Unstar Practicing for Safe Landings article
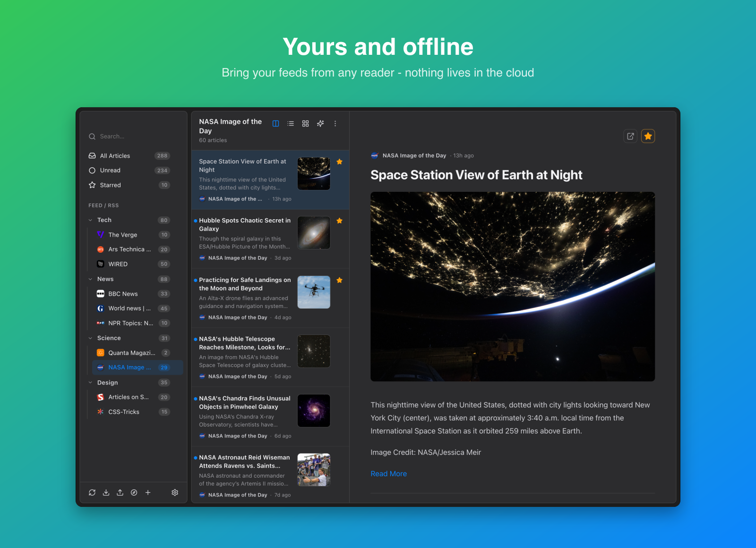 pos(339,280)
